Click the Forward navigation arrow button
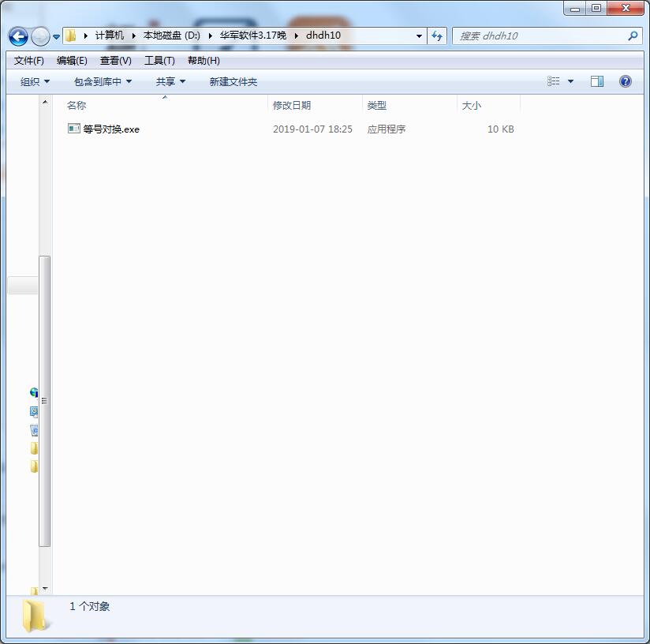This screenshot has width=650, height=644. (41, 36)
